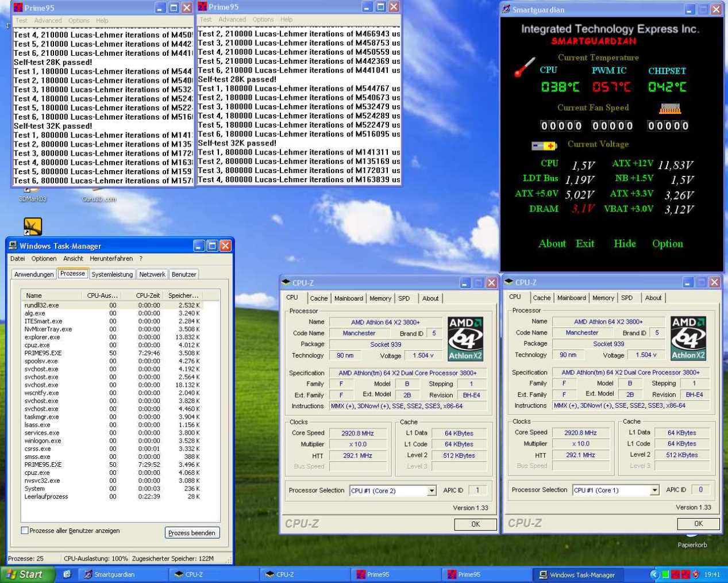Open the SPD tab in Core 1 CPU-Z window
The height and width of the screenshot is (583, 728).
point(627,298)
